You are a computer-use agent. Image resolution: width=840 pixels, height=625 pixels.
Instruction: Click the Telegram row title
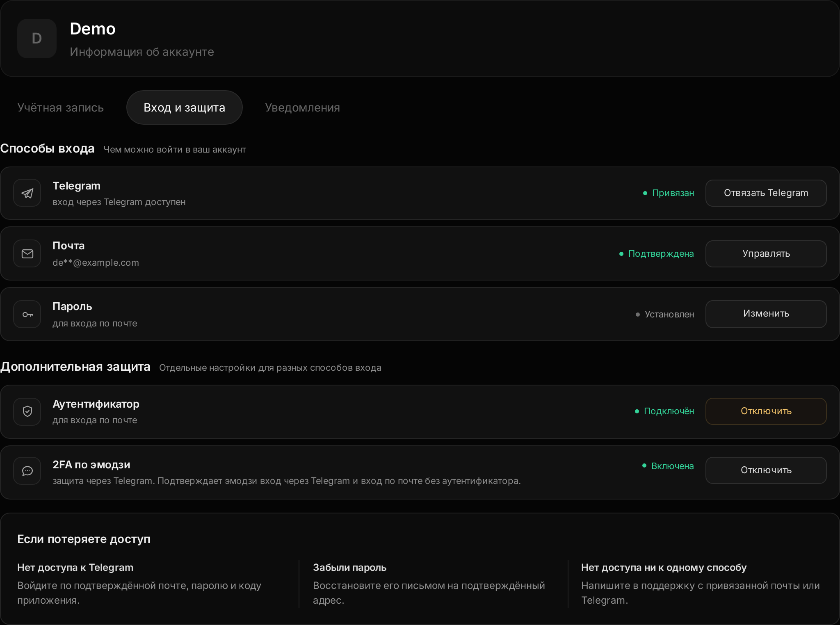(76, 186)
